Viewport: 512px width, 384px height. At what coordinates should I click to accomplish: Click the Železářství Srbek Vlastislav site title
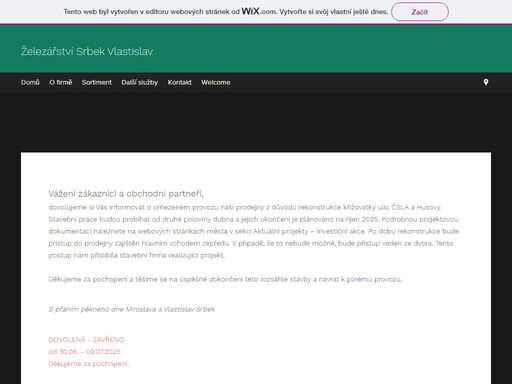point(87,51)
